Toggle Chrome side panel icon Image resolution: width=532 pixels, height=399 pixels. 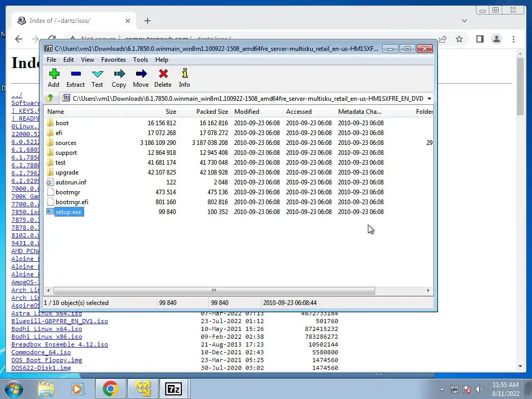pyautogui.click(x=480, y=39)
